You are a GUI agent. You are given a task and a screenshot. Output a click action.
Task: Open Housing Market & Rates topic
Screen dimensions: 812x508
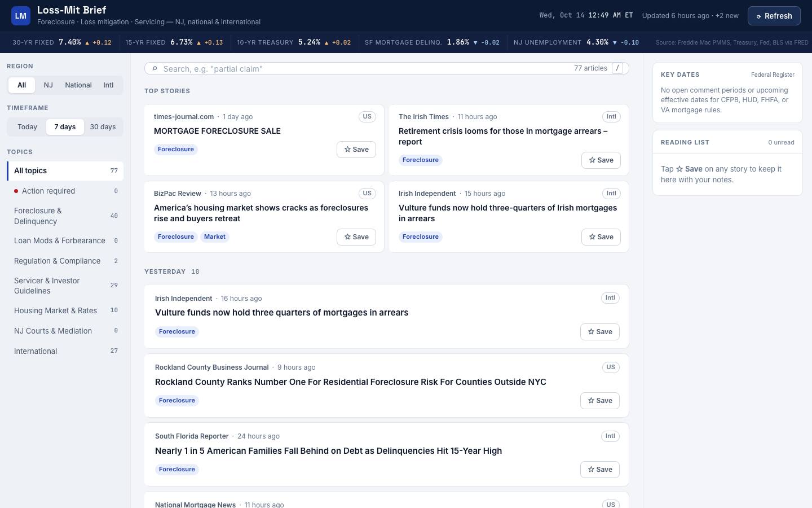tap(65, 311)
